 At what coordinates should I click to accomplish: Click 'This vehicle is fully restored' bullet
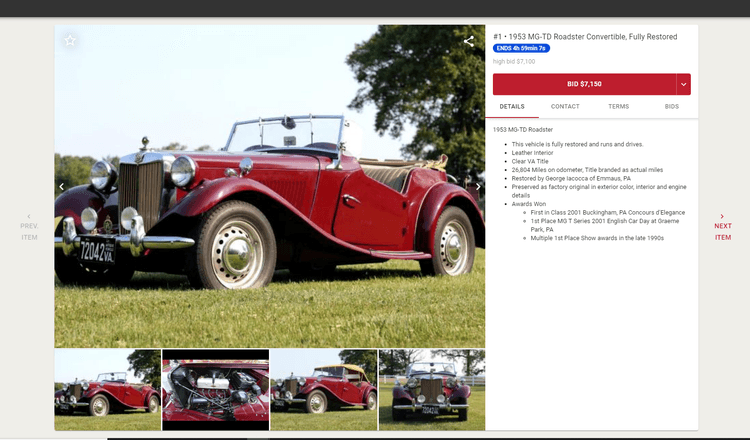pyautogui.click(x=577, y=144)
